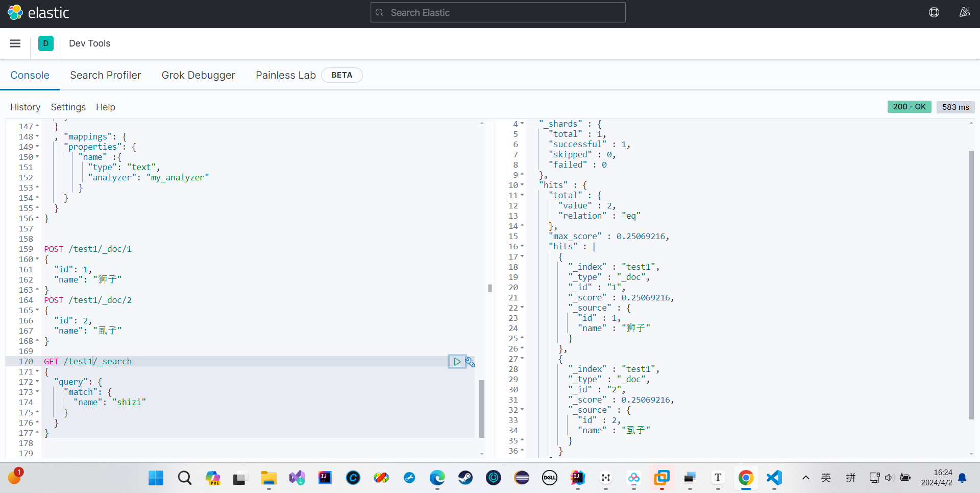This screenshot has width=980, height=493.
Task: Open console Help
Action: pyautogui.click(x=106, y=107)
